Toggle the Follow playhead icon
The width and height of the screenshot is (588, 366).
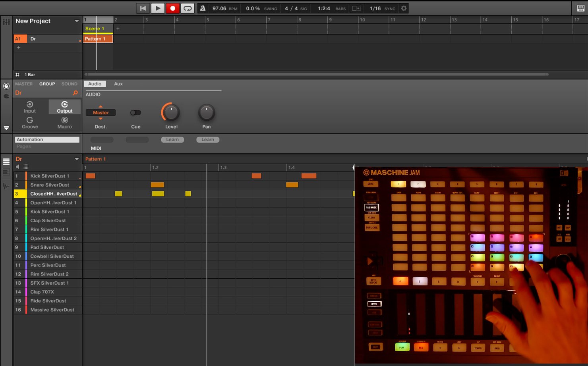(x=356, y=8)
